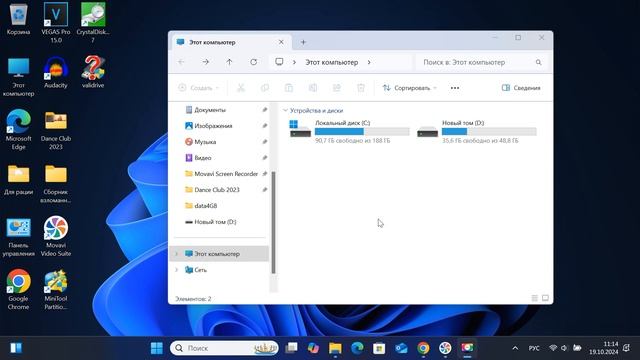Select Local Disk (C:) drive
Screen dimensions: 640x360
click(349, 131)
